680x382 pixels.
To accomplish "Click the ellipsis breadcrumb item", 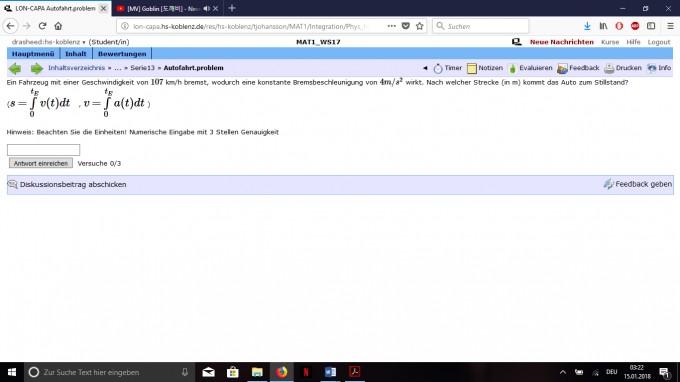I will click(x=118, y=68).
